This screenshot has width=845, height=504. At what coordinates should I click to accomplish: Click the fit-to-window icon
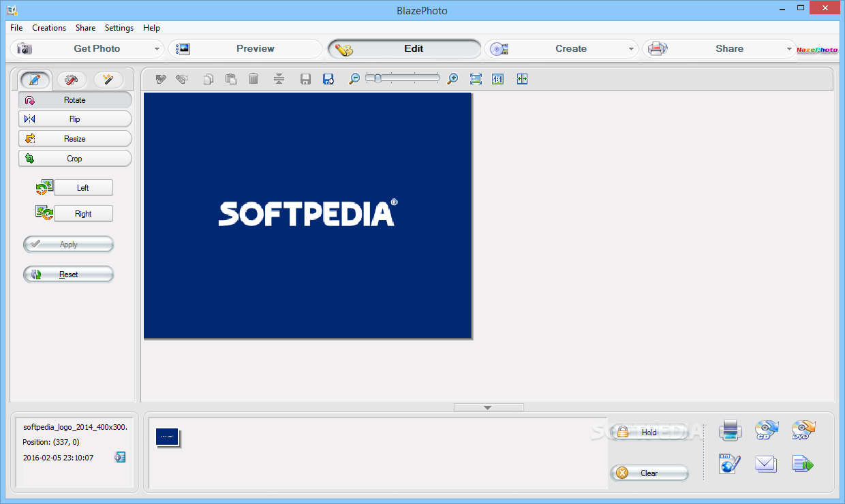476,79
